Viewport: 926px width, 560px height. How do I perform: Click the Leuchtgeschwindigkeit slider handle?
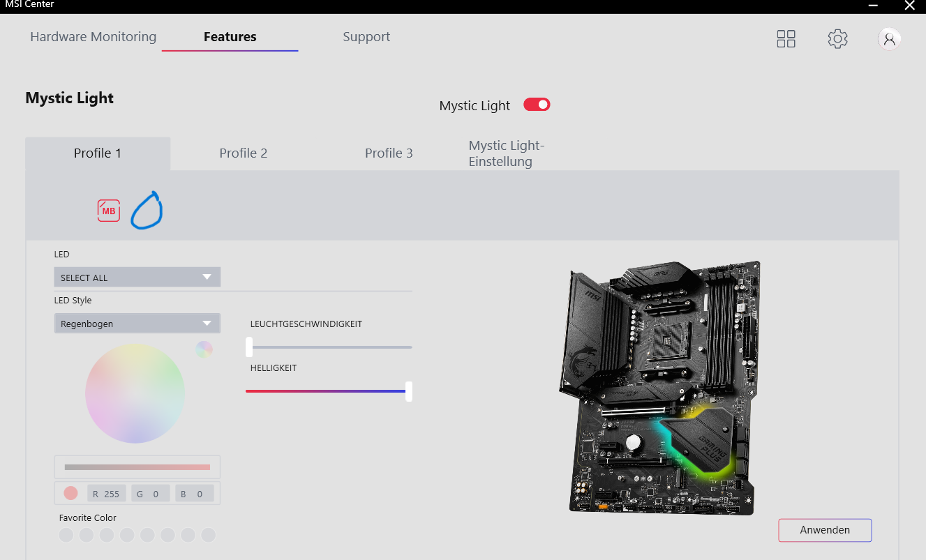pos(249,347)
